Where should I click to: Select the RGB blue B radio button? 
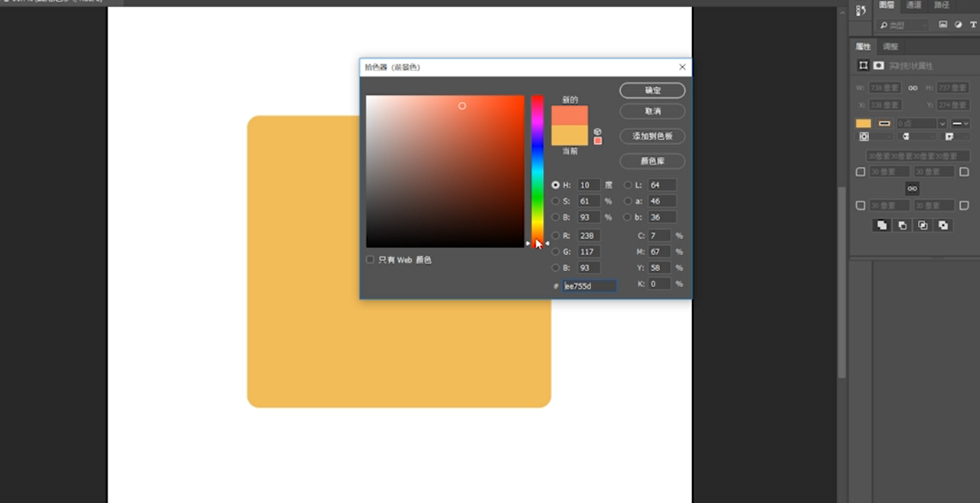pyautogui.click(x=556, y=268)
